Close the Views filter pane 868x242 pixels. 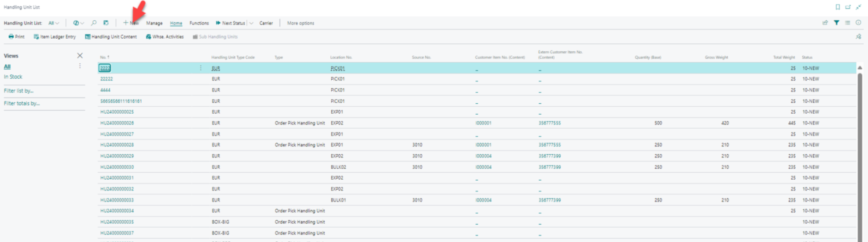click(80, 56)
